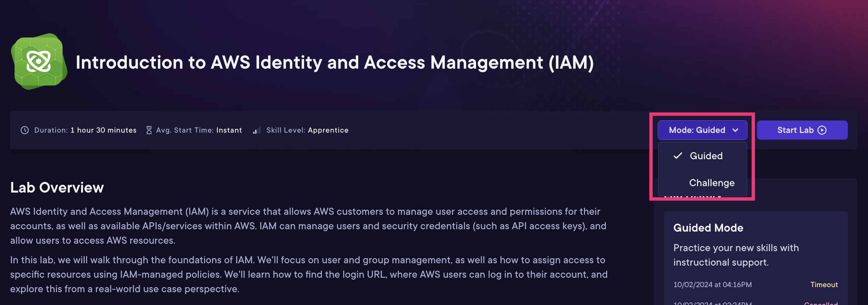Click the clock icon beside Duration
The image size is (868, 305).
point(25,130)
